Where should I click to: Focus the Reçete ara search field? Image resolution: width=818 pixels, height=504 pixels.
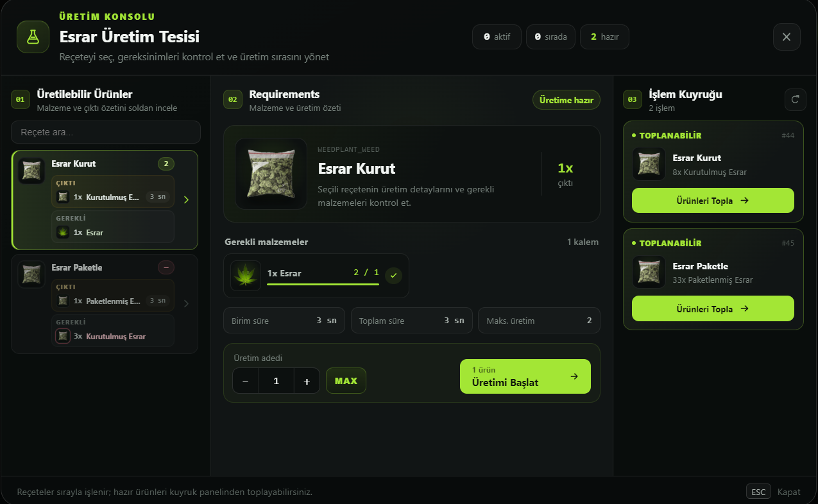(x=106, y=132)
